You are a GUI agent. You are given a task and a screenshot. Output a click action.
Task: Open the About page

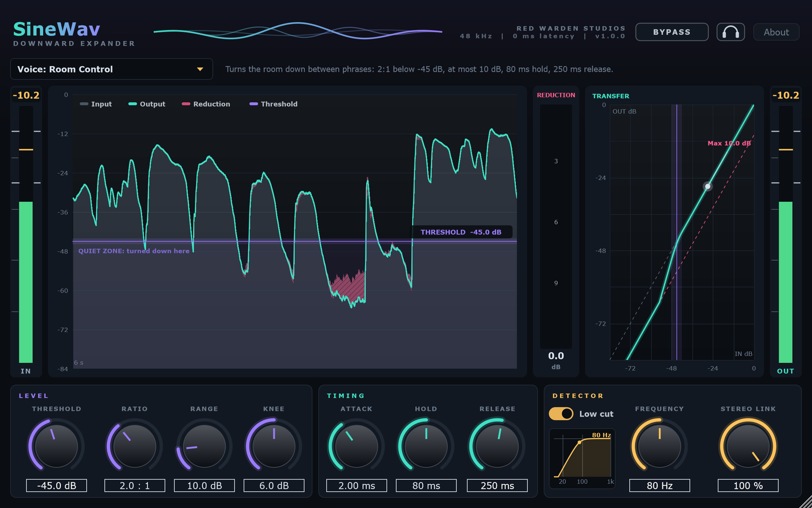(776, 32)
